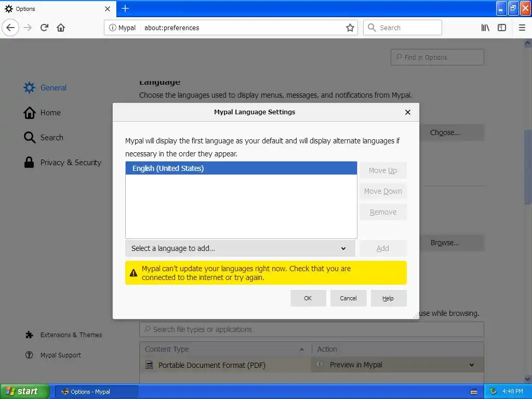The height and width of the screenshot is (399, 532).
Task: Open Help for language settings
Action: 388,298
